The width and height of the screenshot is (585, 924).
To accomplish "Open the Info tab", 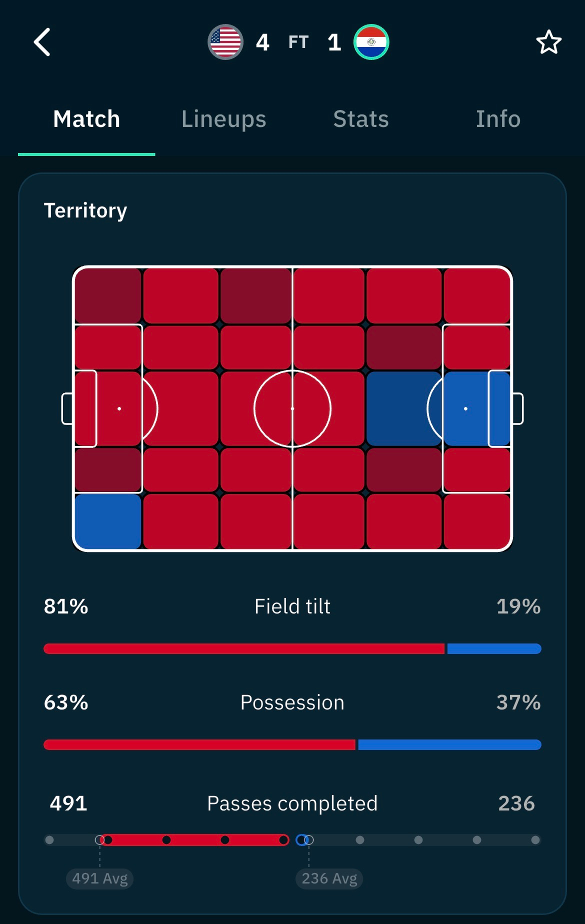I will click(x=498, y=119).
